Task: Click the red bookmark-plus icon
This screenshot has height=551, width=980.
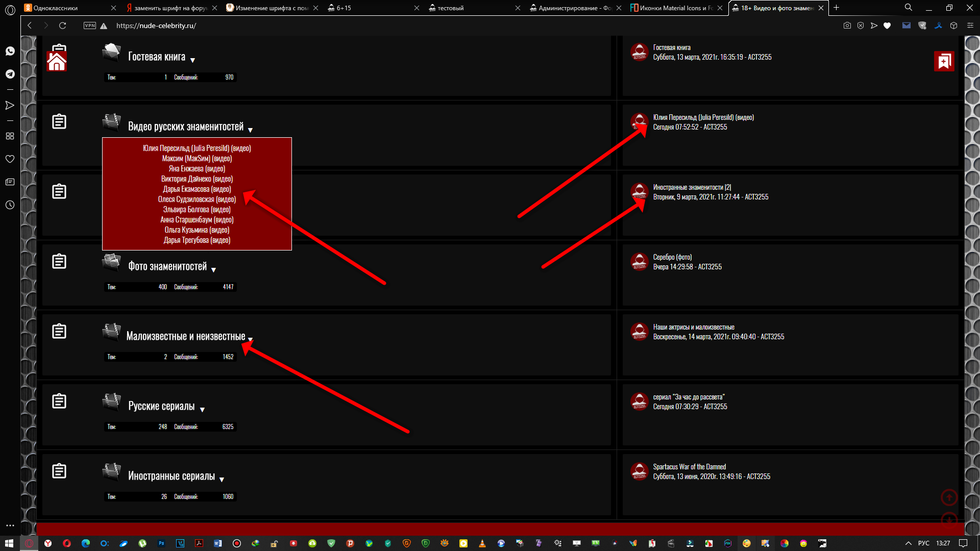Action: [944, 61]
